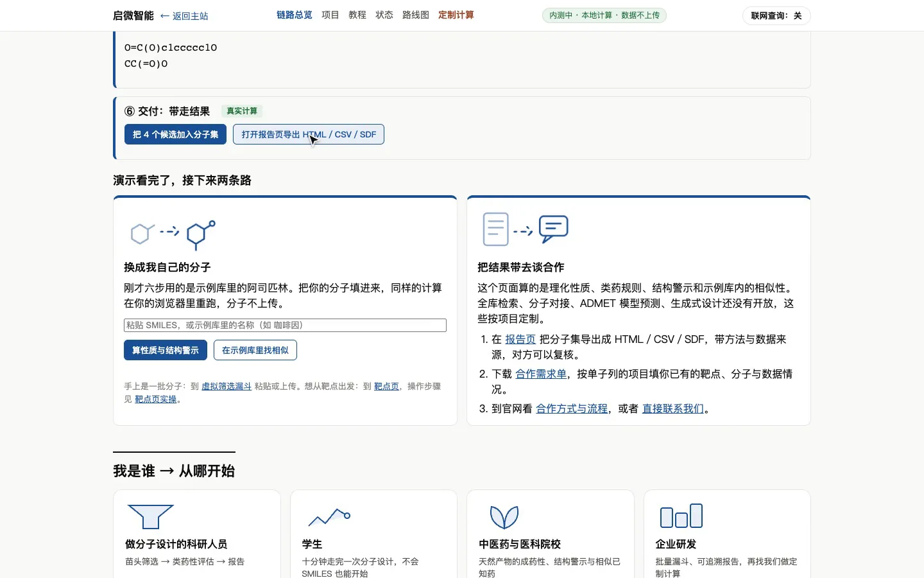Open the 中医药与医科院校 card title
The height and width of the screenshot is (578, 924).
click(520, 544)
